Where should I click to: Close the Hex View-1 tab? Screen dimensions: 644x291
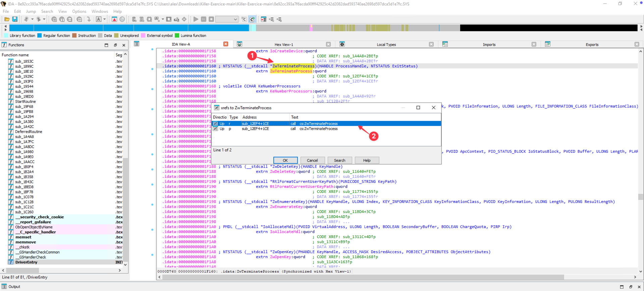click(x=328, y=44)
